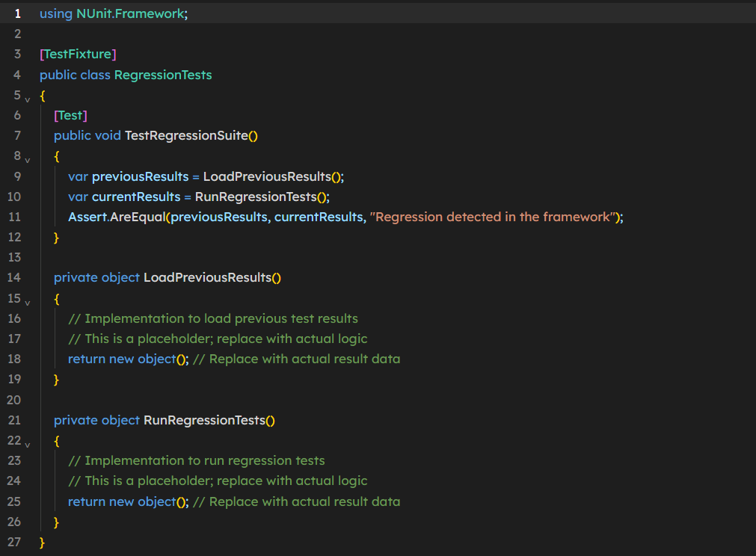Click line number 11 in the gutter
The width and height of the screenshot is (756, 556).
[x=14, y=217]
